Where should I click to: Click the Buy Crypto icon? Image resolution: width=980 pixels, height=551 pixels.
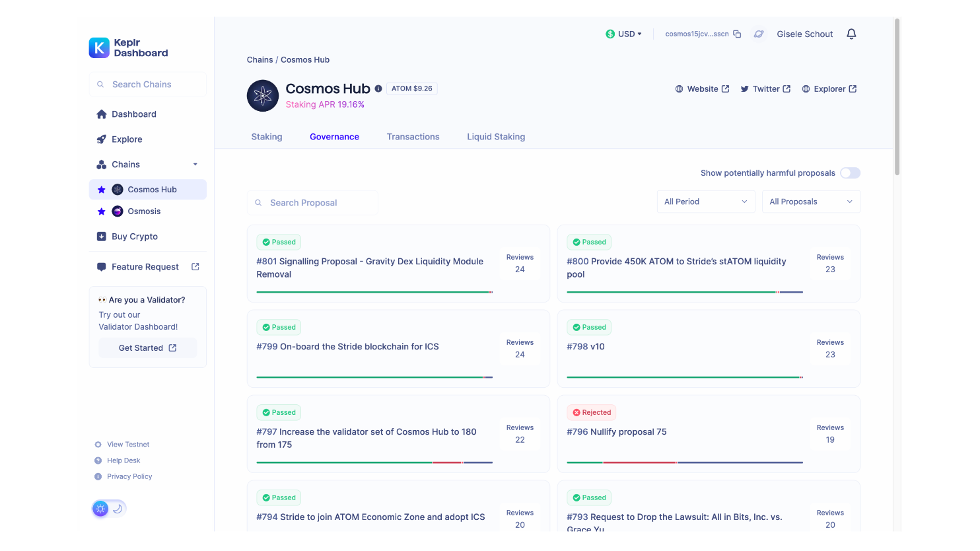pos(102,237)
